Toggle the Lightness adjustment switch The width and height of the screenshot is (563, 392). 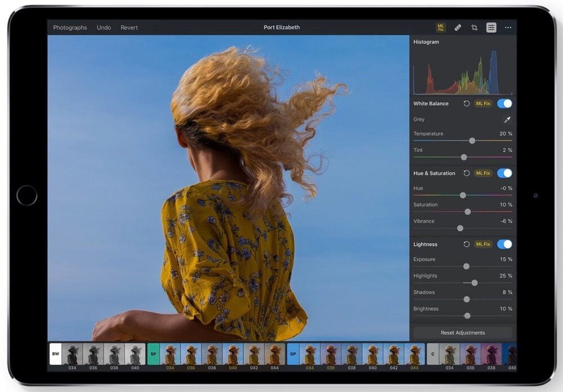coord(505,244)
